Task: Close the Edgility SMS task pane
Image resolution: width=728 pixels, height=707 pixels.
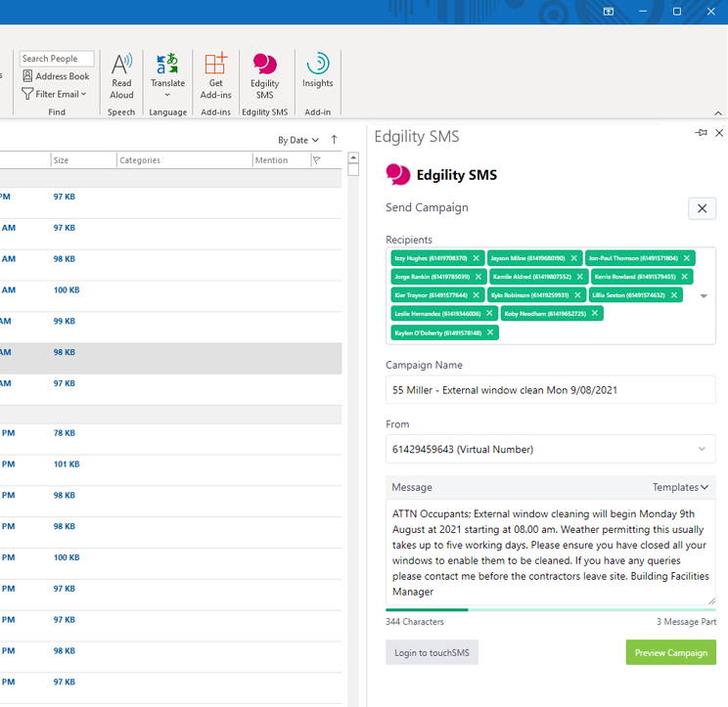Action: coord(719,133)
